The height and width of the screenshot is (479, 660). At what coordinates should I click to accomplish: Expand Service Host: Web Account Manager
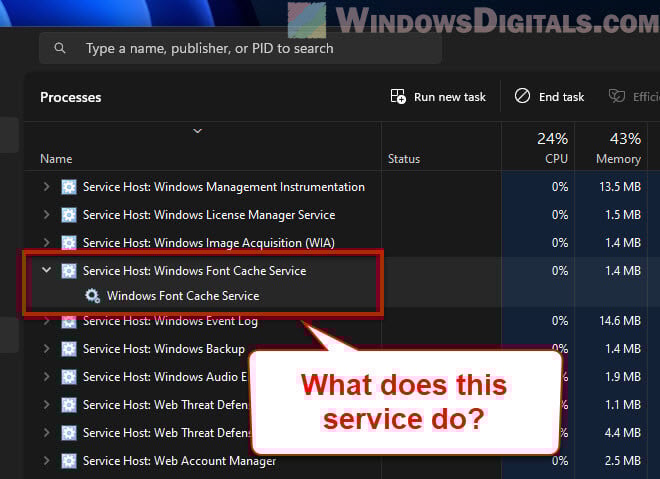[x=46, y=460]
